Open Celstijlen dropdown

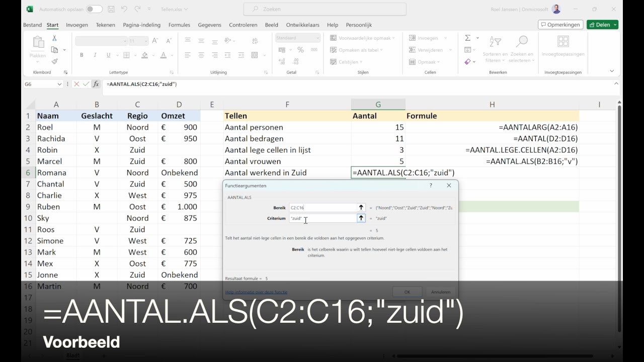[x=346, y=62]
